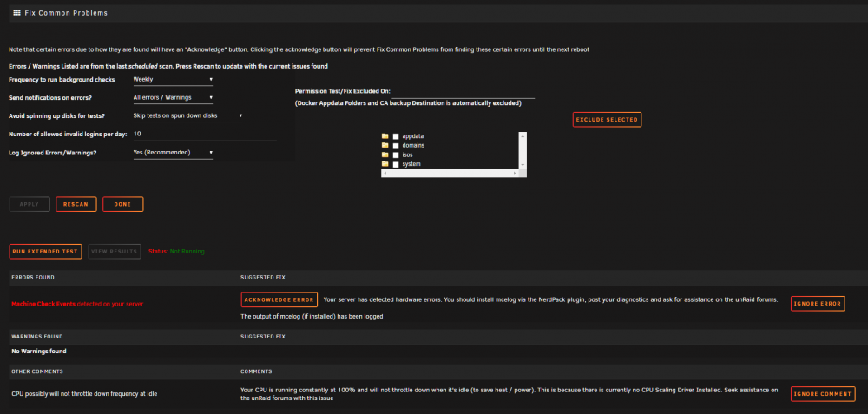The width and height of the screenshot is (868, 414).
Task: Check the appdata checkbox
Action: tap(396, 136)
